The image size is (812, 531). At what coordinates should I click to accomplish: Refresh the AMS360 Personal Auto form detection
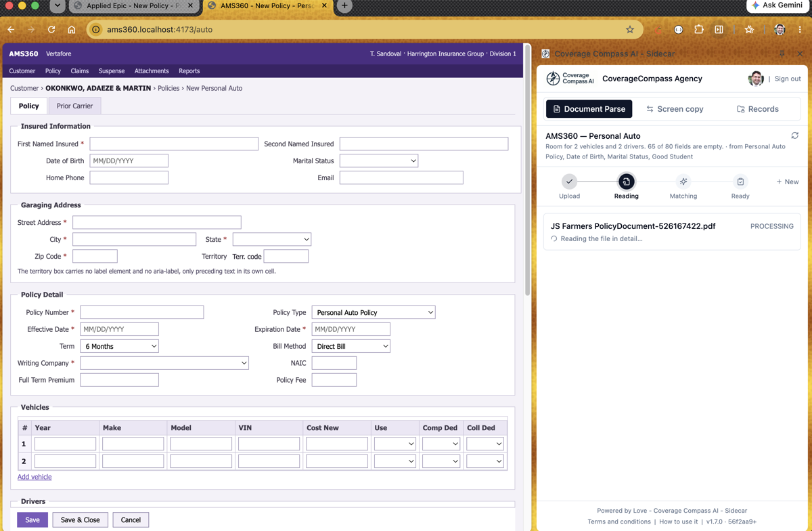[795, 135]
